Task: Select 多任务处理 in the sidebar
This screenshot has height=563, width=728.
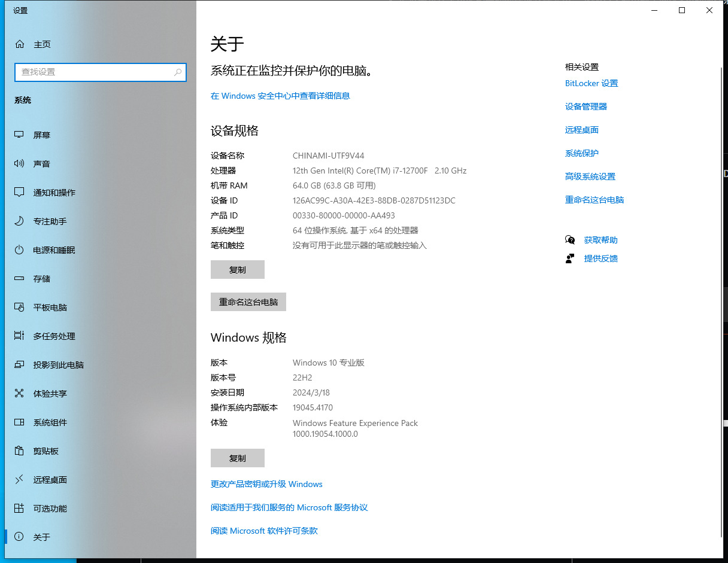Action: click(101, 336)
